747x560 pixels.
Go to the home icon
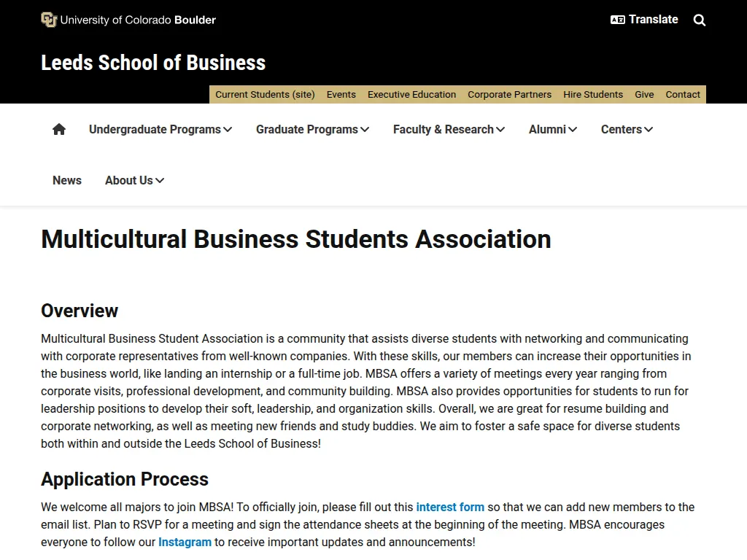click(x=59, y=129)
